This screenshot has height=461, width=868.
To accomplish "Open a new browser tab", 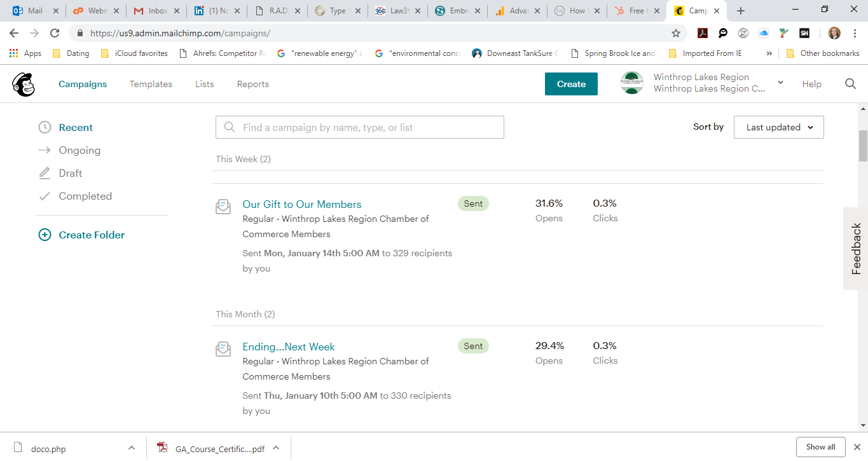I will click(740, 11).
